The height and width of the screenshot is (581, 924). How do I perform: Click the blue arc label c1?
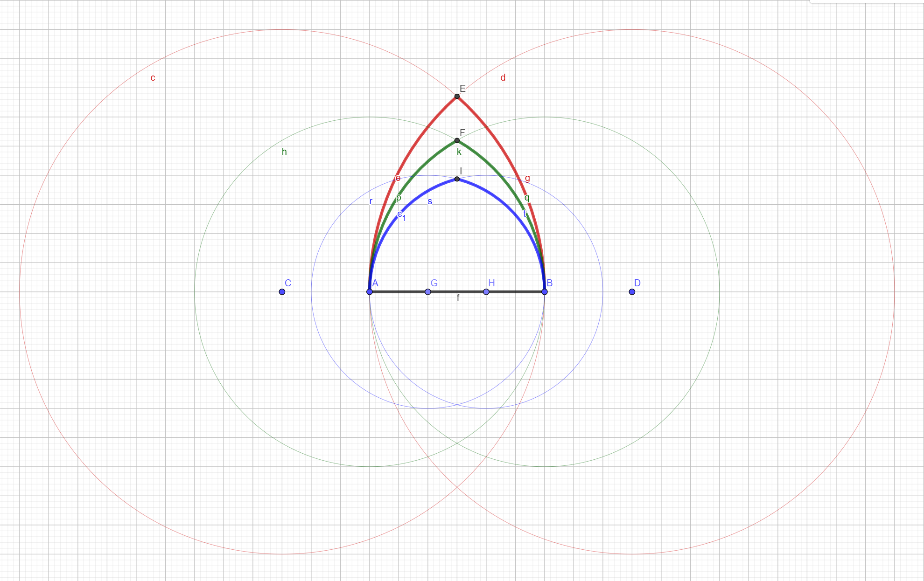401,215
